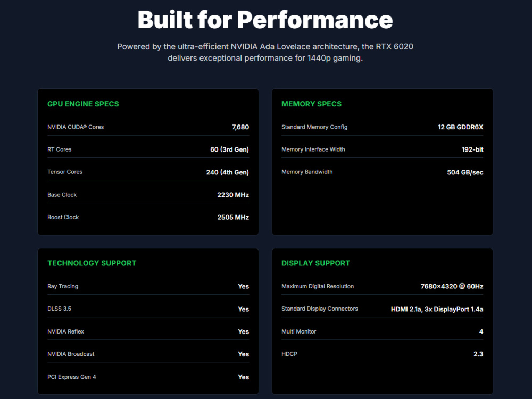
Task: Select the 'Memory Interface Width' label
Action: (313, 149)
